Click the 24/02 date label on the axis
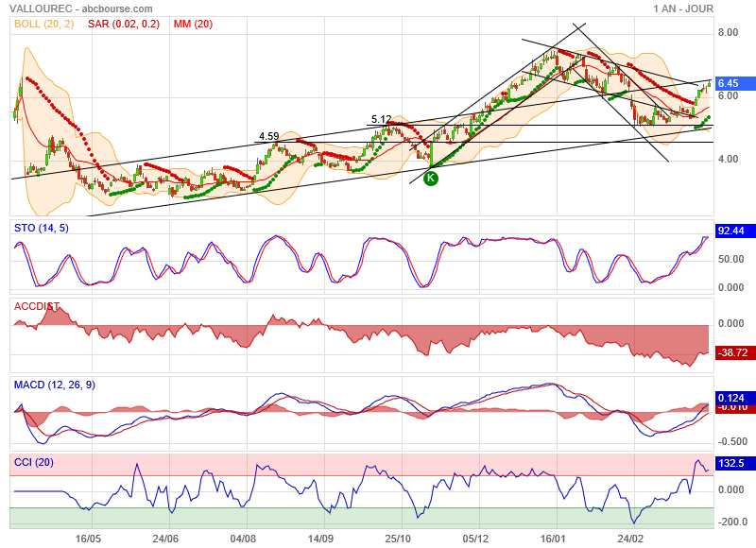This screenshot has height=548, width=756. click(630, 539)
